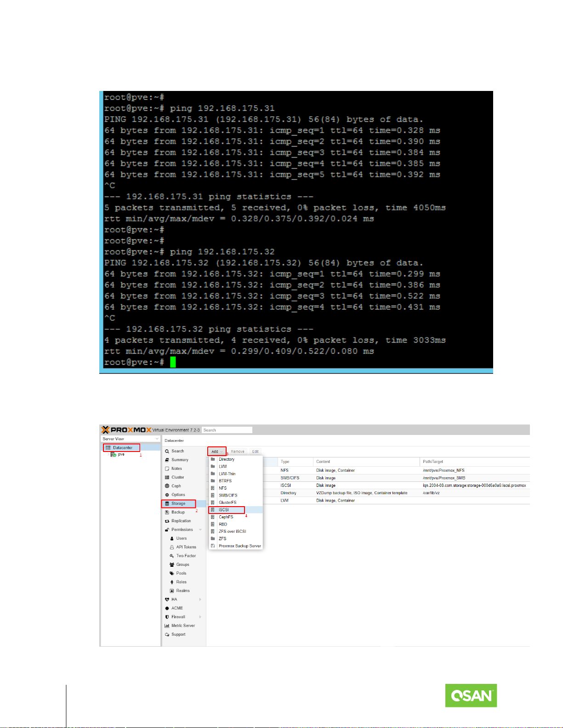Click the Two Factor key icon
This screenshot has height=728, width=563.
(172, 556)
